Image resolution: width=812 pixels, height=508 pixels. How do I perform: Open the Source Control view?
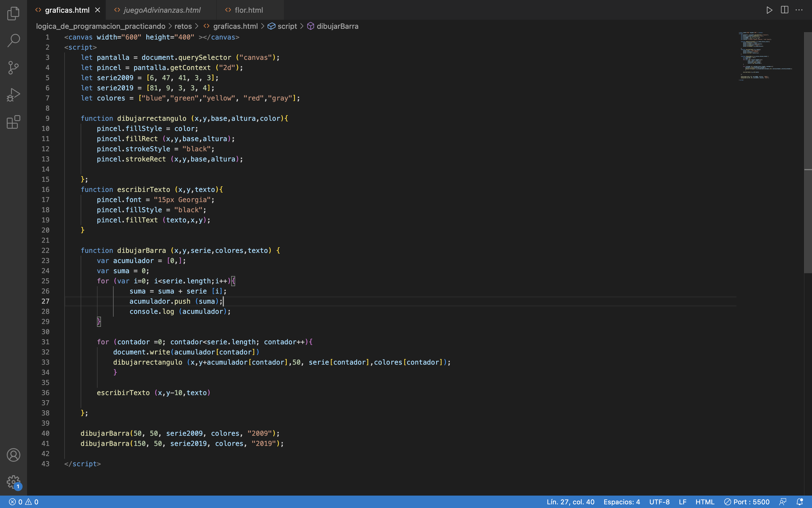14,67
